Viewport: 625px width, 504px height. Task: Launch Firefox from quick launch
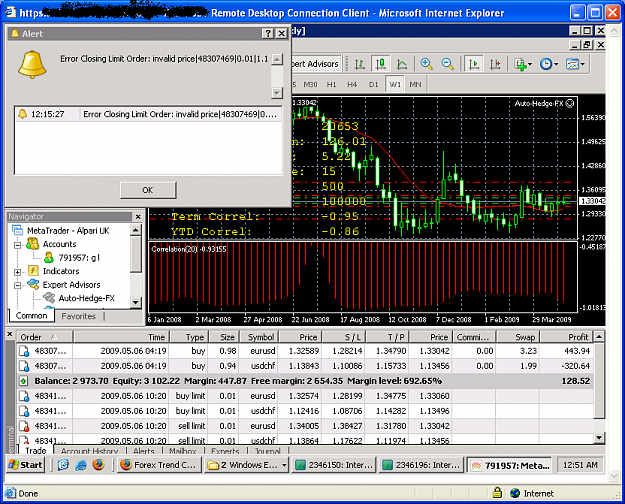pyautogui.click(x=98, y=465)
